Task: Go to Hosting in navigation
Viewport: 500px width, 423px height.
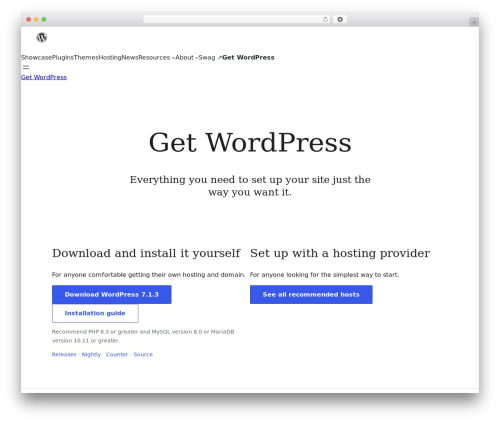Action: coord(110,57)
